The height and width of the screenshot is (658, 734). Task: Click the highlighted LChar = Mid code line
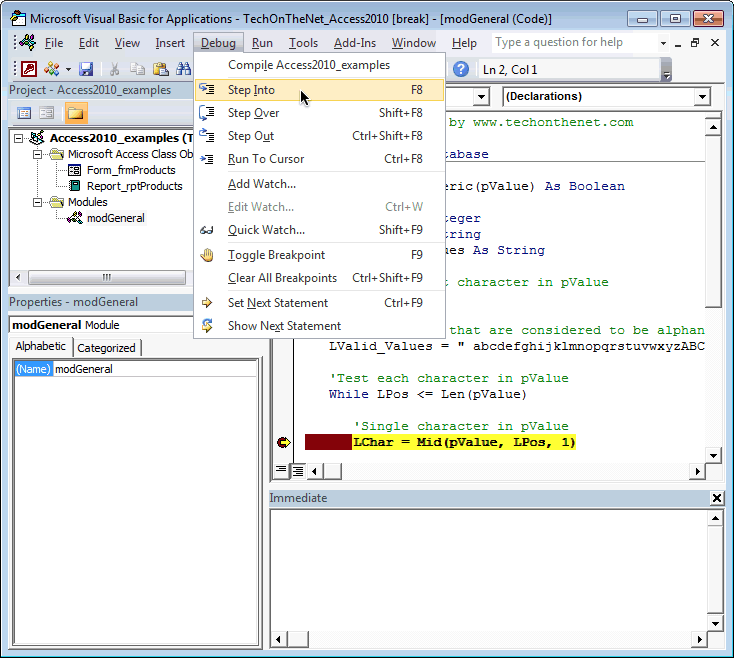pyautogui.click(x=463, y=442)
